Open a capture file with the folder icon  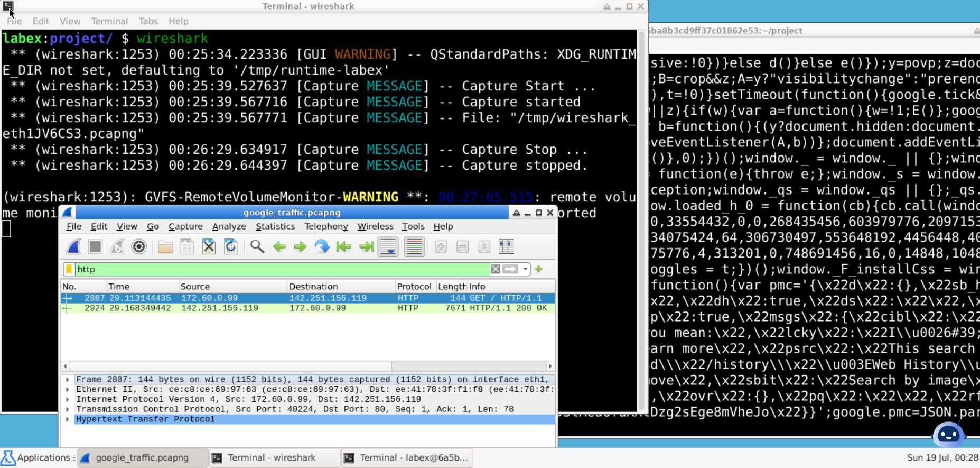pyautogui.click(x=165, y=246)
